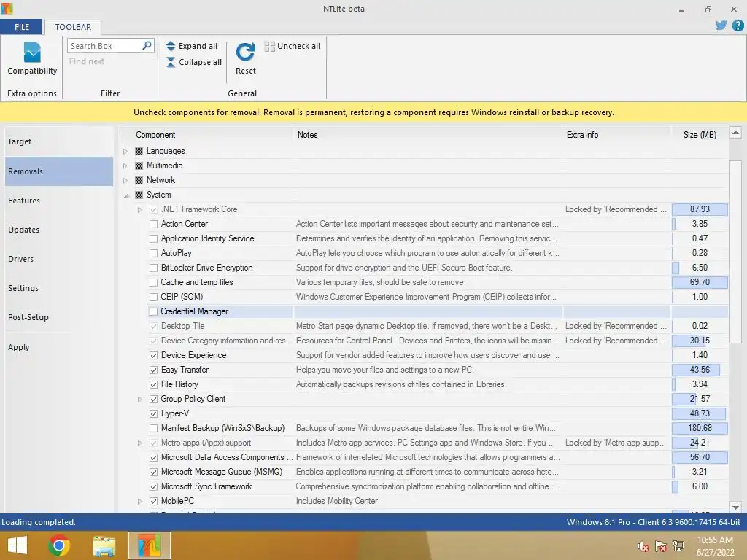Toggle the Multimedia group tri-state checkbox
Screen dimensions: 747x560
click(x=139, y=166)
